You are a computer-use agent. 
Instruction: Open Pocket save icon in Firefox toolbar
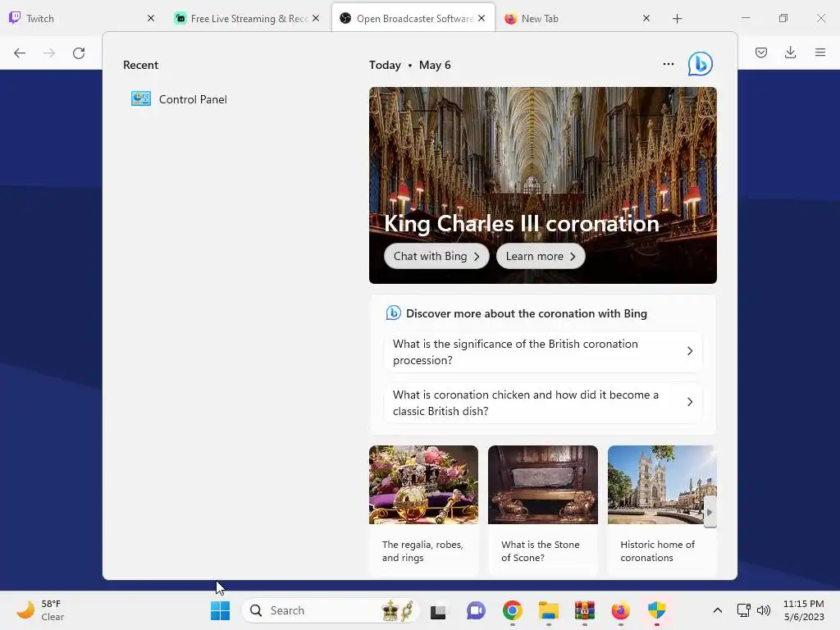click(x=761, y=52)
